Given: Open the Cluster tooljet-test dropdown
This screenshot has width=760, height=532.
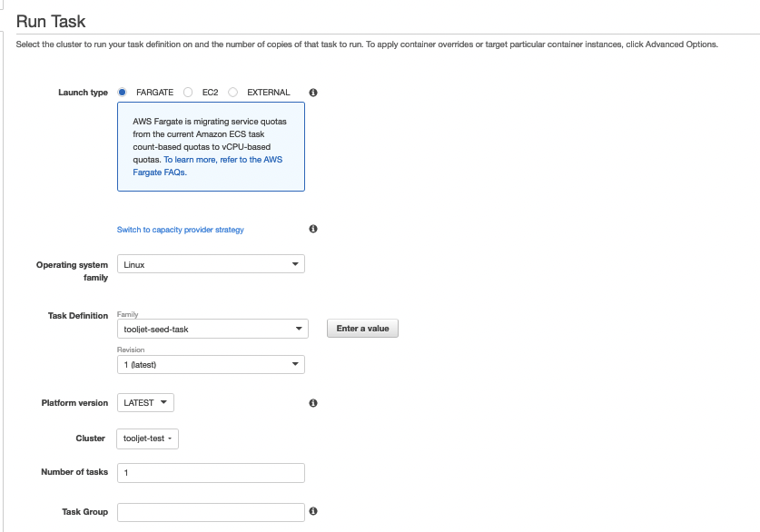Looking at the screenshot, I should point(148,438).
